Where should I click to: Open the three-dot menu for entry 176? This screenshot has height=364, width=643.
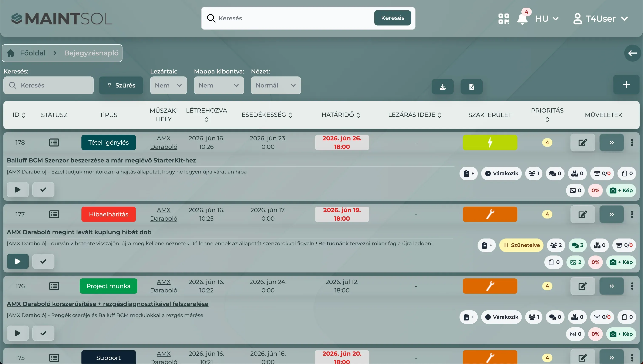632,286
